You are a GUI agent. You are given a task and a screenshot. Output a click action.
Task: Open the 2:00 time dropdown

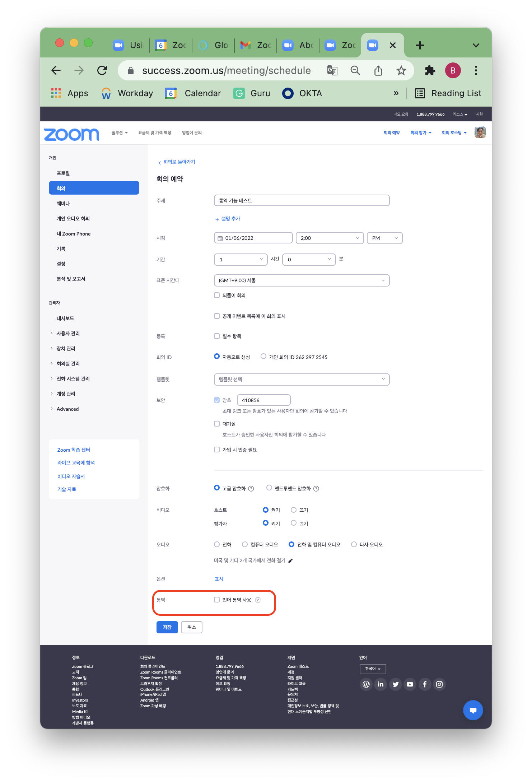click(330, 238)
